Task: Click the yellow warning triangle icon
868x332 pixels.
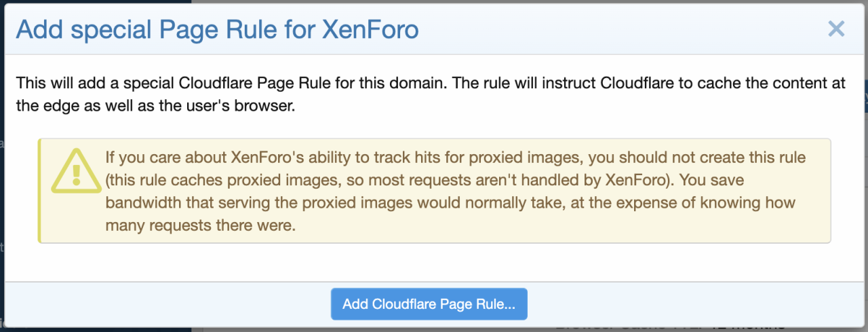Action: pos(76,170)
